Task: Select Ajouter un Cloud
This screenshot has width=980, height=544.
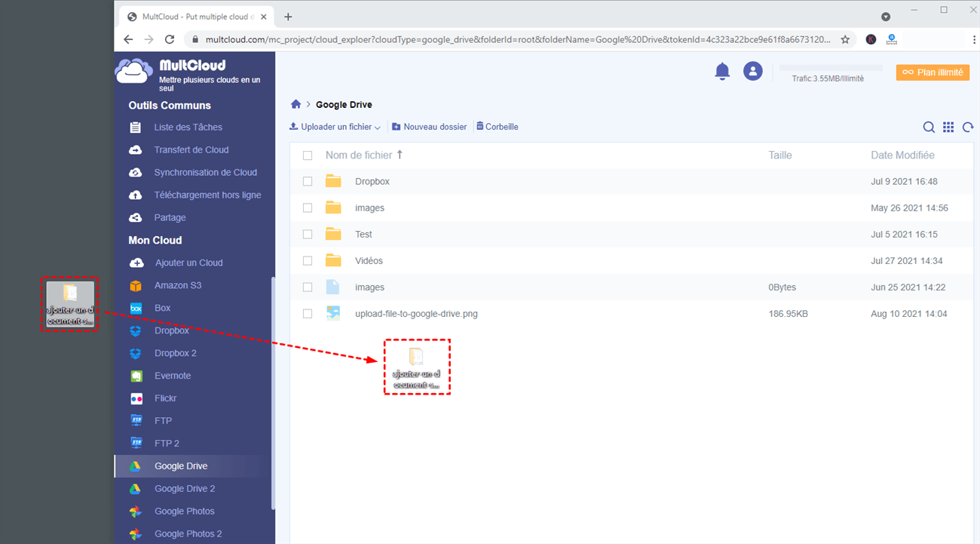Action: pos(188,263)
